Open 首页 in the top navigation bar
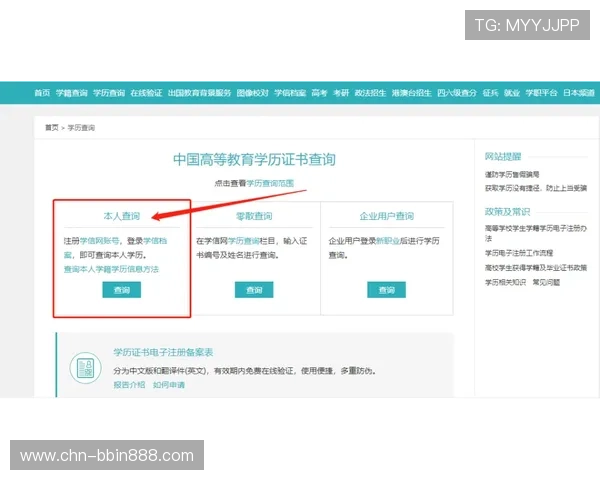600x480 pixels. (x=42, y=93)
